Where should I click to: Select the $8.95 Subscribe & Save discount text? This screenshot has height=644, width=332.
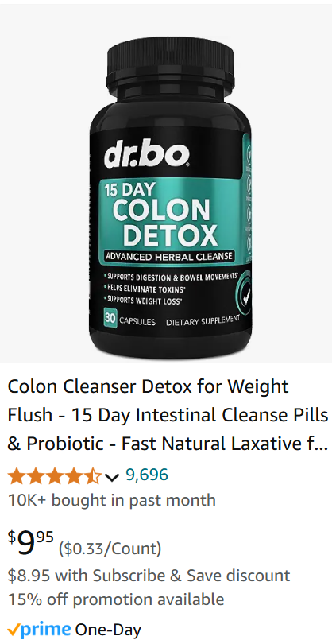pyautogui.click(x=149, y=576)
